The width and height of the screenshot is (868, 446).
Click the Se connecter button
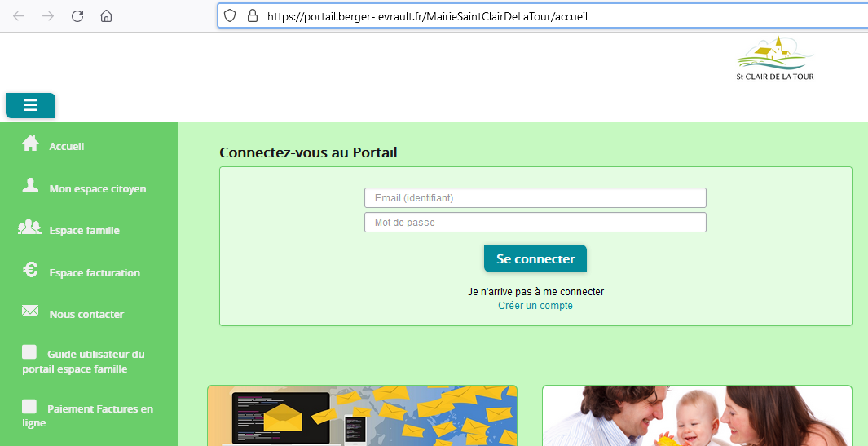535,258
